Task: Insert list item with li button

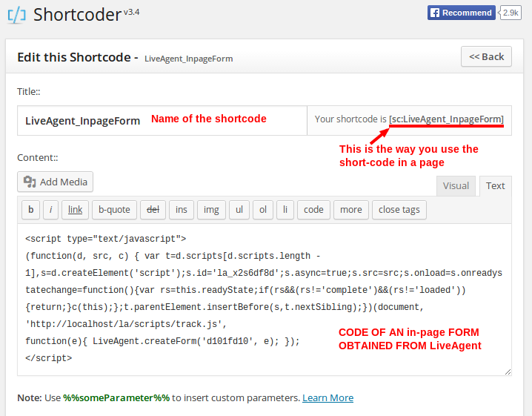Action: (285, 210)
